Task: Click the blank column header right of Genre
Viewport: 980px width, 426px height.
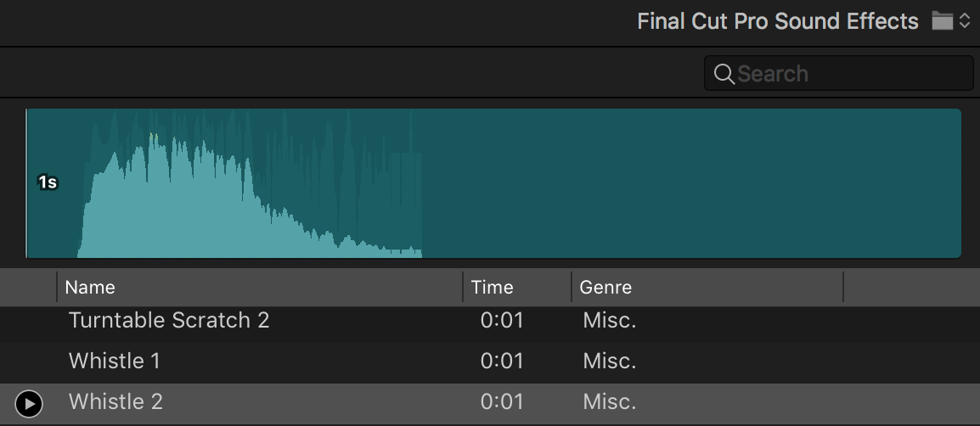Action: pyautogui.click(x=909, y=287)
